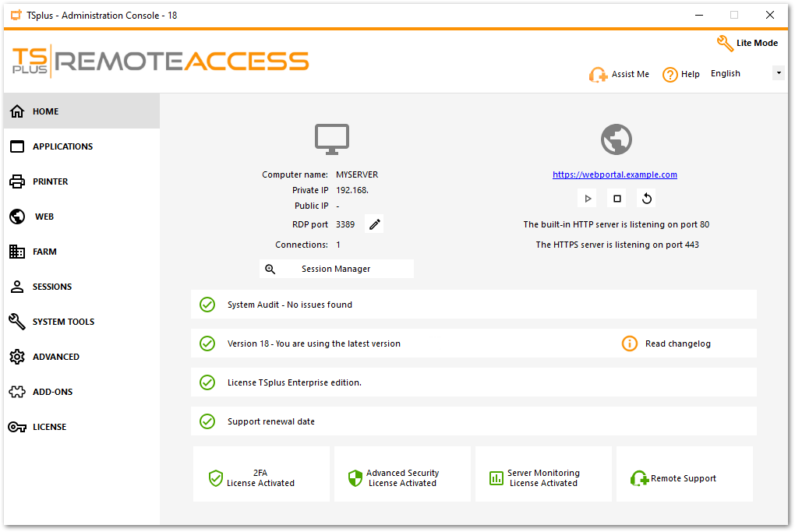Restart the built-in web server
This screenshot has height=532, width=795.
click(646, 198)
